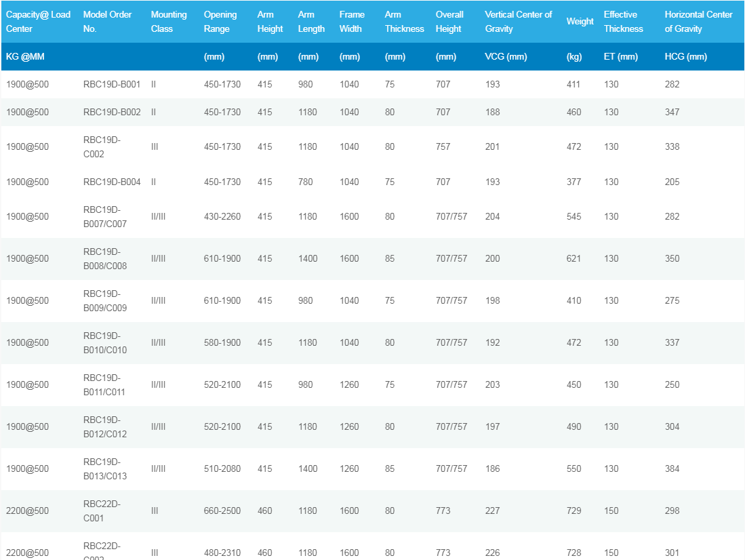Image resolution: width=745 pixels, height=560 pixels.
Task: Click the Effective Thickness header
Action: coord(624,22)
